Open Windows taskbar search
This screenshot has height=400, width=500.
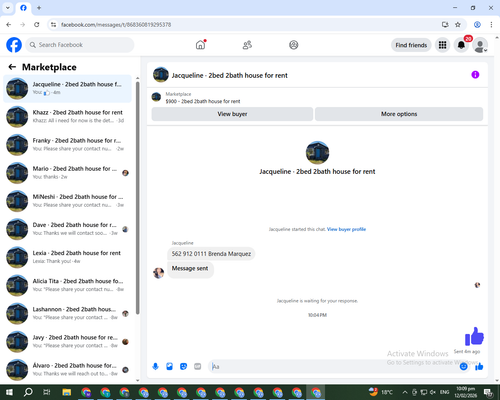click(28, 392)
